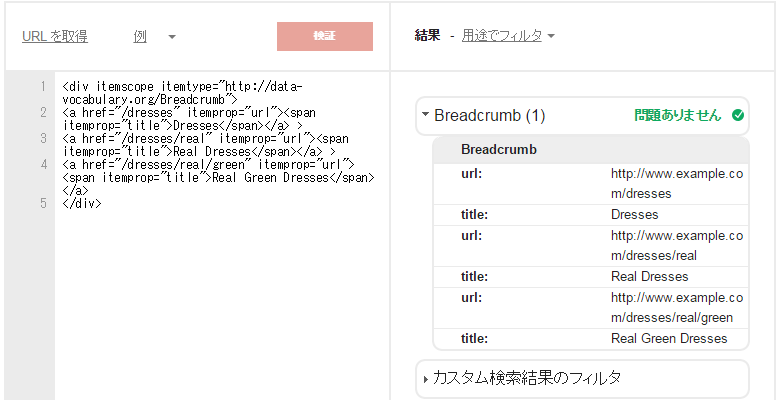Click the "Breadcrumb" header row in results table
Viewport: 780px width, 400px height.
(498, 150)
